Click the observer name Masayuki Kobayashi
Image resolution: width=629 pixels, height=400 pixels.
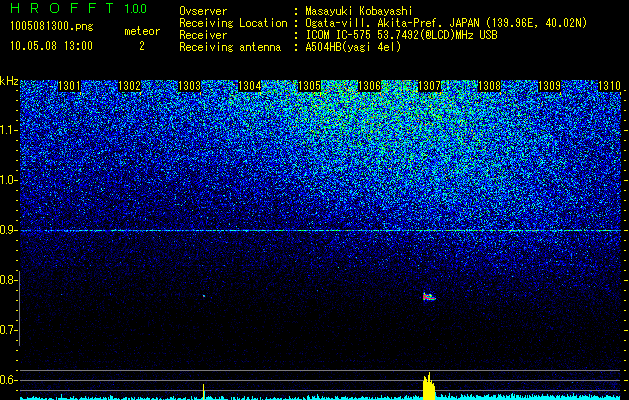pyautogui.click(x=359, y=11)
